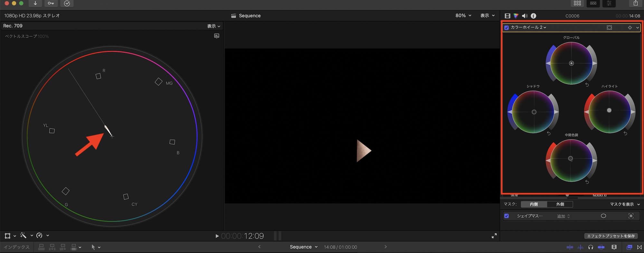Viewport: 644px width, 253px height.
Task: Select the 外側 mask tab
Action: 560,204
